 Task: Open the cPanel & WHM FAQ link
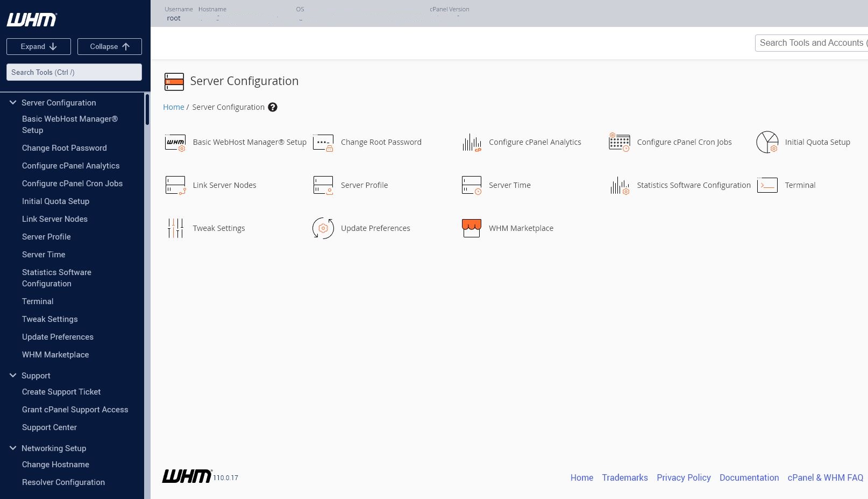coord(826,477)
